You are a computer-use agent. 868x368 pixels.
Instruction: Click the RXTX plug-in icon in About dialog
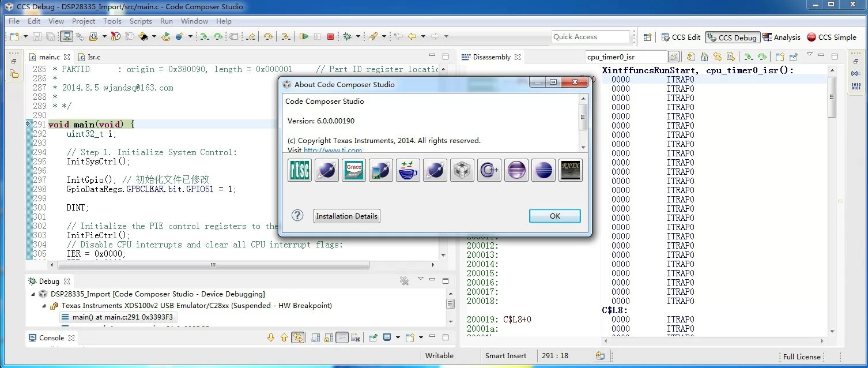571,170
